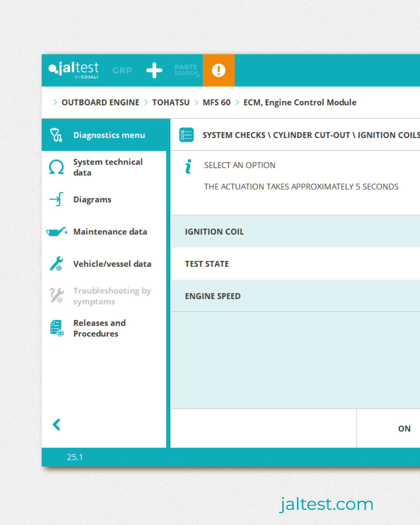
Task: Click the plus icon in the header
Action: point(154,70)
